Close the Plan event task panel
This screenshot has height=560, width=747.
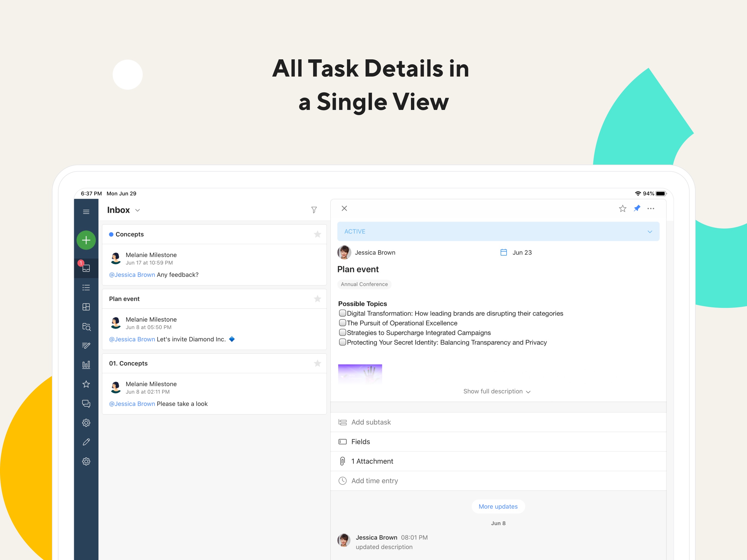pyautogui.click(x=344, y=208)
